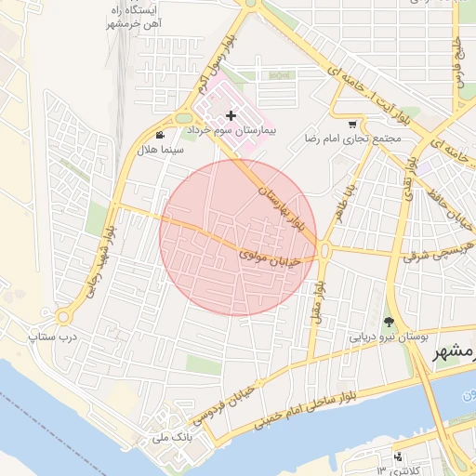Click the بوستان نیرو دریایی label
The width and height of the screenshot is (476, 476).
coord(389,337)
